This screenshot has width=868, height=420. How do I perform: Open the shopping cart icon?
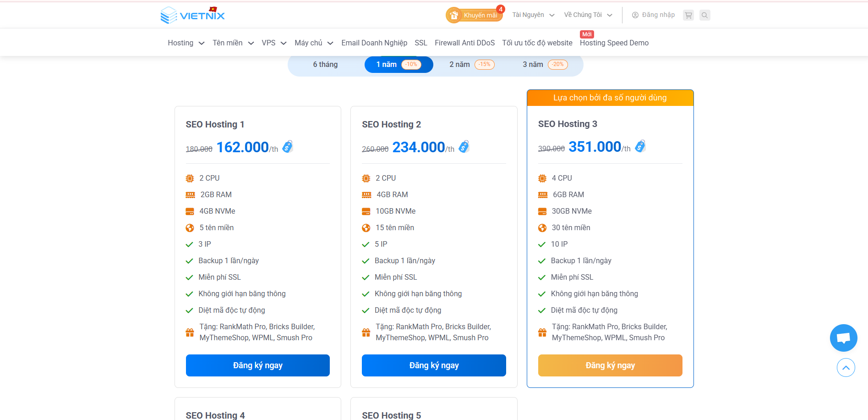[x=688, y=15]
